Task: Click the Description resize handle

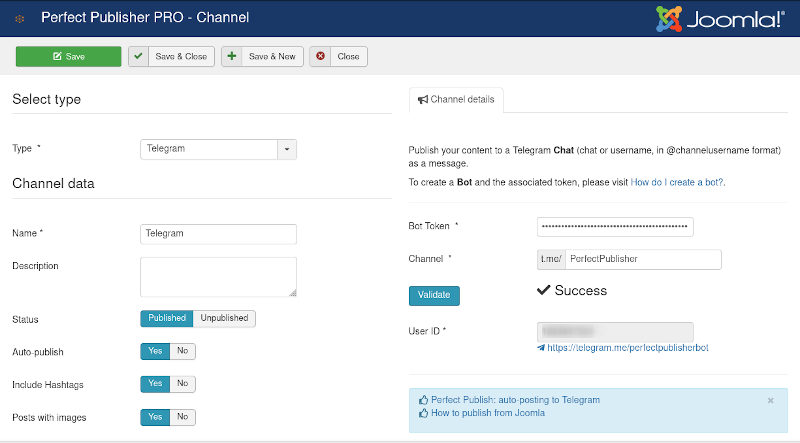Action: 293,293
